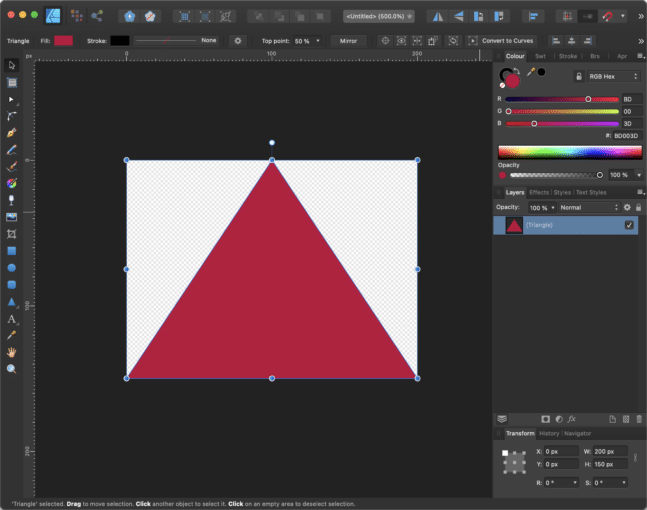
Task: Delete layer with trash icon
Action: pos(639,419)
